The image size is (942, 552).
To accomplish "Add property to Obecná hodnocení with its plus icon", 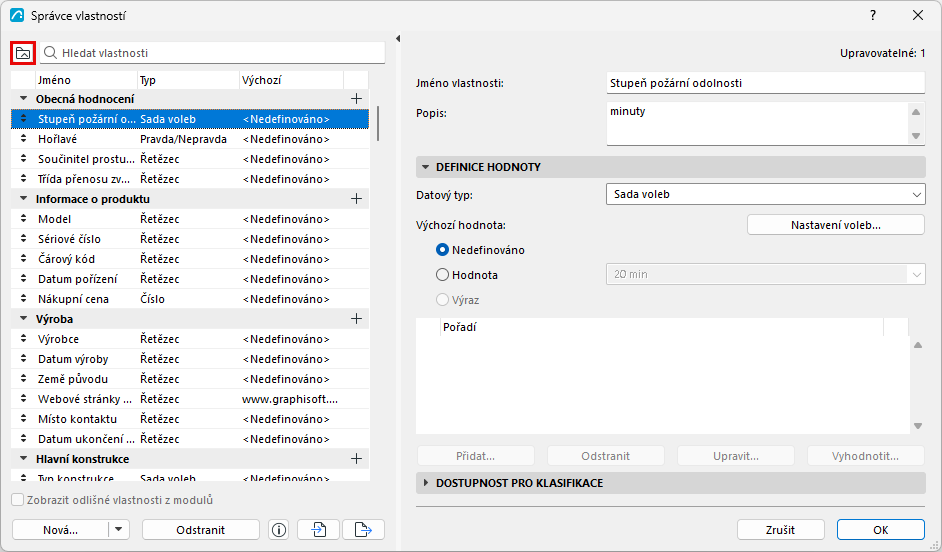I will (x=356, y=99).
